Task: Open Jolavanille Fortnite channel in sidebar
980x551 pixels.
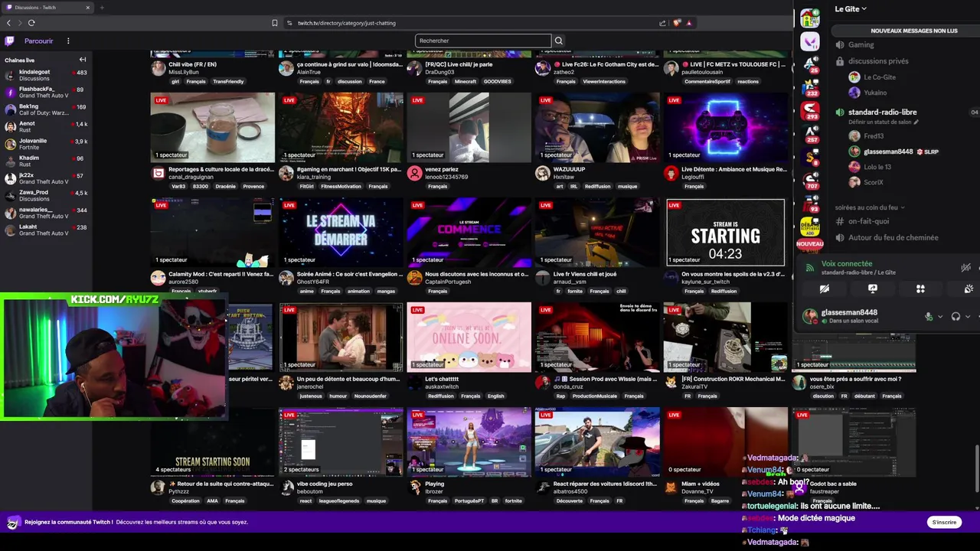Action: click(x=46, y=144)
